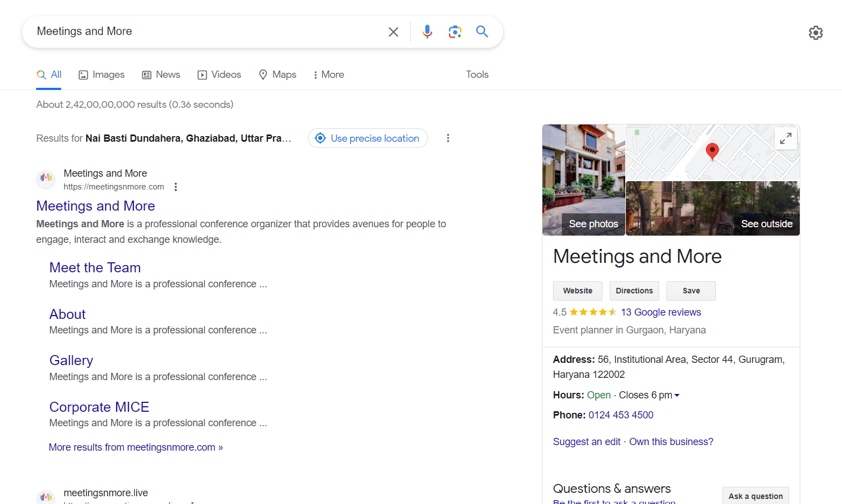Expand the map to full view
This screenshot has width=842, height=504.
coord(785,138)
